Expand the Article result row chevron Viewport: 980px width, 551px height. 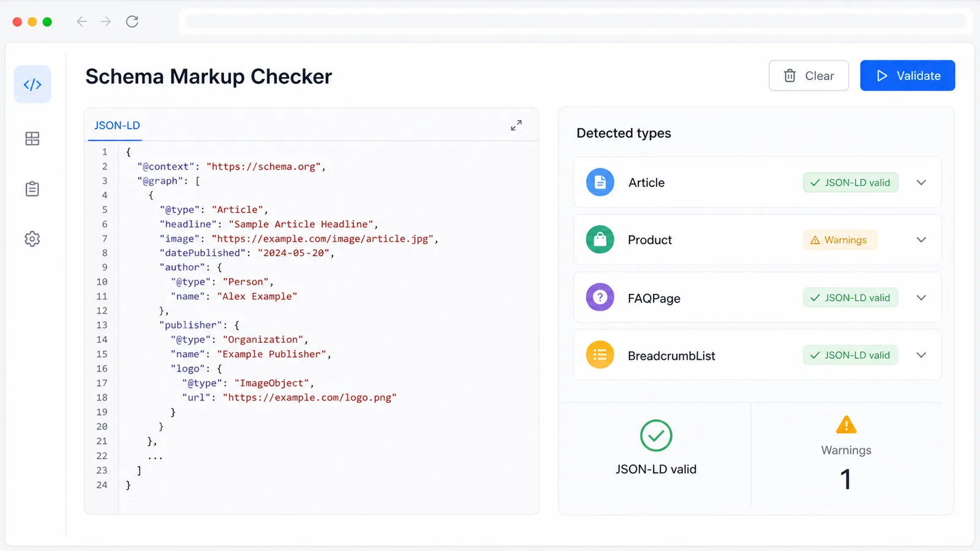click(x=921, y=182)
